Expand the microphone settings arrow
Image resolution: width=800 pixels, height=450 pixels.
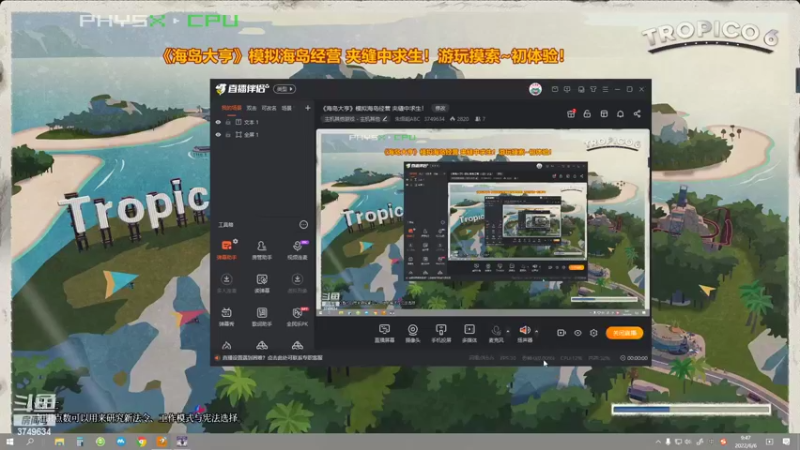tap(508, 332)
